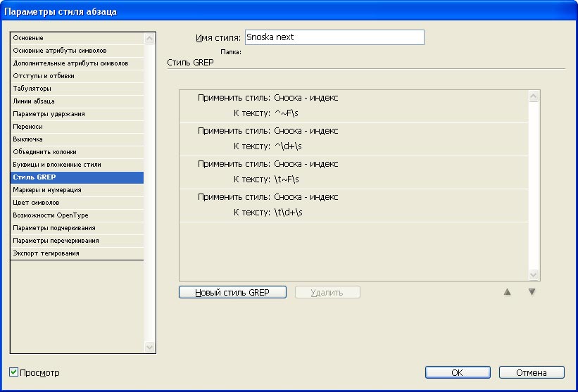The height and width of the screenshot is (392, 578).
Task: Open style dropdown above ^~F\s expression
Action: tap(306, 98)
